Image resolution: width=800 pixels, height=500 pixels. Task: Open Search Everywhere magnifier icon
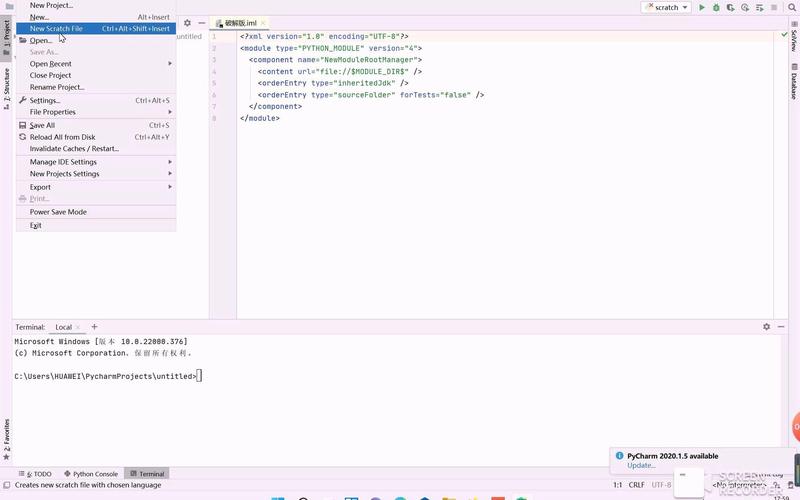(x=792, y=8)
